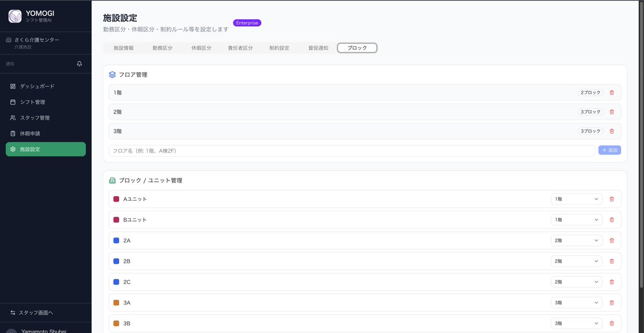Switch to the 制約設定 tab
The height and width of the screenshot is (333, 644).
click(279, 48)
